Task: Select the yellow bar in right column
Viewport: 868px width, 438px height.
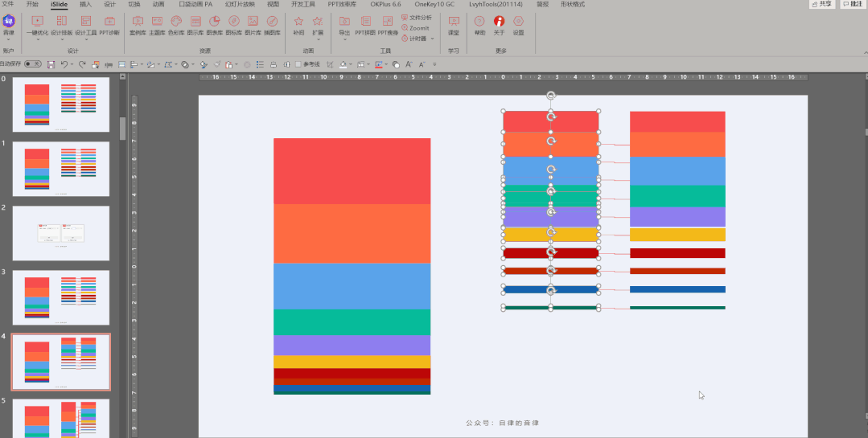Action: point(677,235)
